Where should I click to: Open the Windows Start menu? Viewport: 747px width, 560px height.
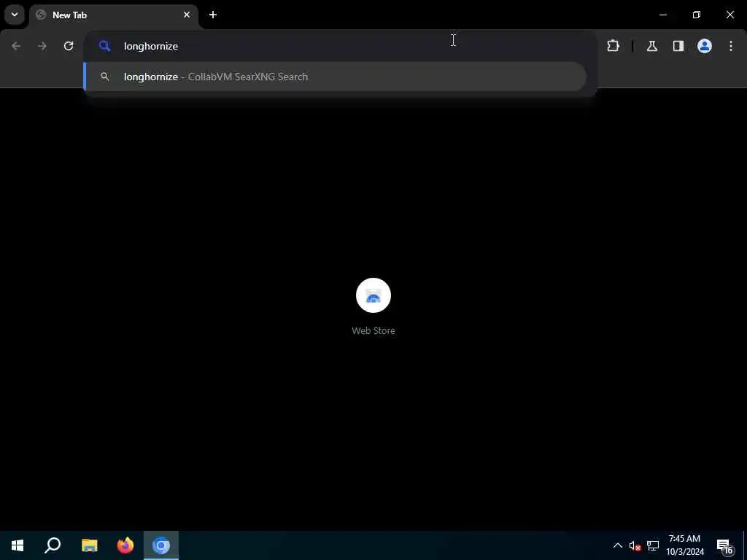click(x=18, y=545)
